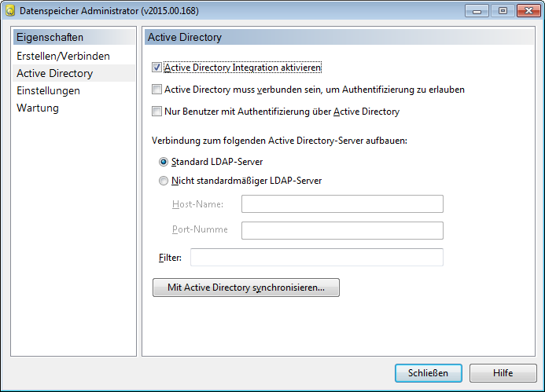Image resolution: width=545 pixels, height=392 pixels.
Task: Focus the Port-Nummer input field
Action: [x=342, y=230]
